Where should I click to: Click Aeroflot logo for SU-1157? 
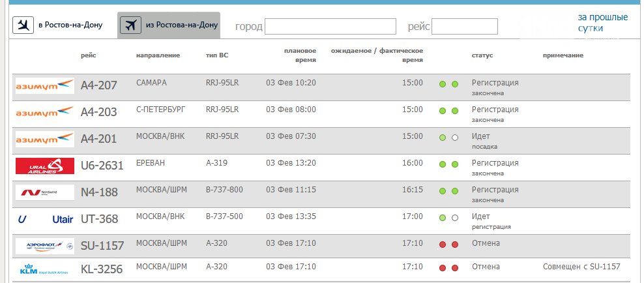coord(45,246)
